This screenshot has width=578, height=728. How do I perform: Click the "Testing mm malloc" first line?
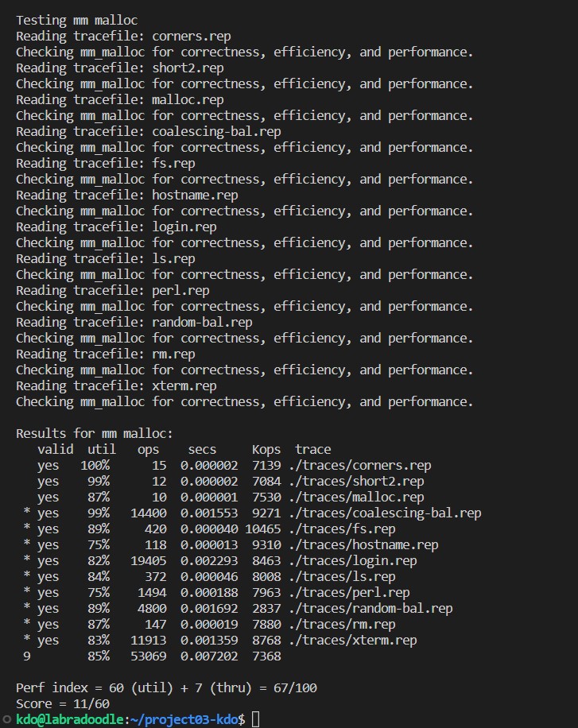point(76,21)
